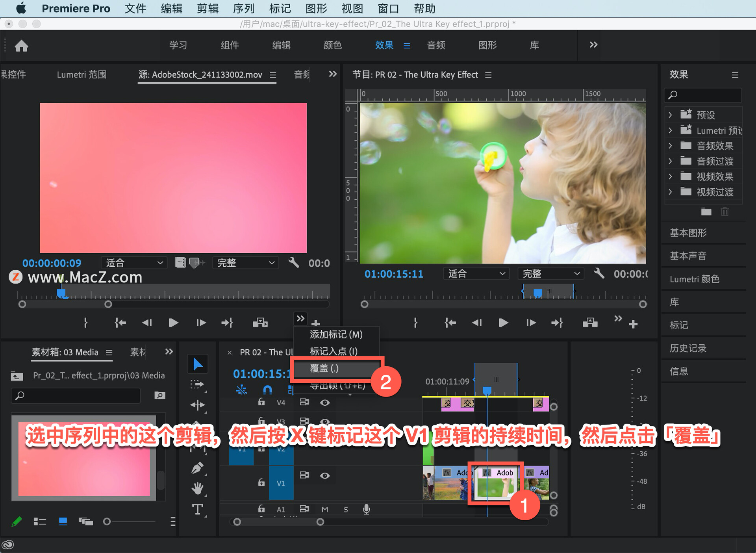Go to Out point in Source monitor
The height and width of the screenshot is (553, 756).
click(x=227, y=323)
